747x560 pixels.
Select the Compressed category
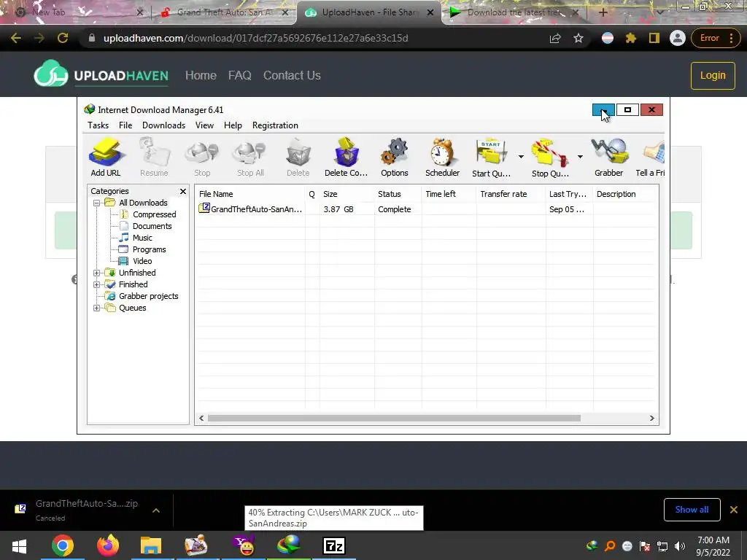(x=154, y=215)
